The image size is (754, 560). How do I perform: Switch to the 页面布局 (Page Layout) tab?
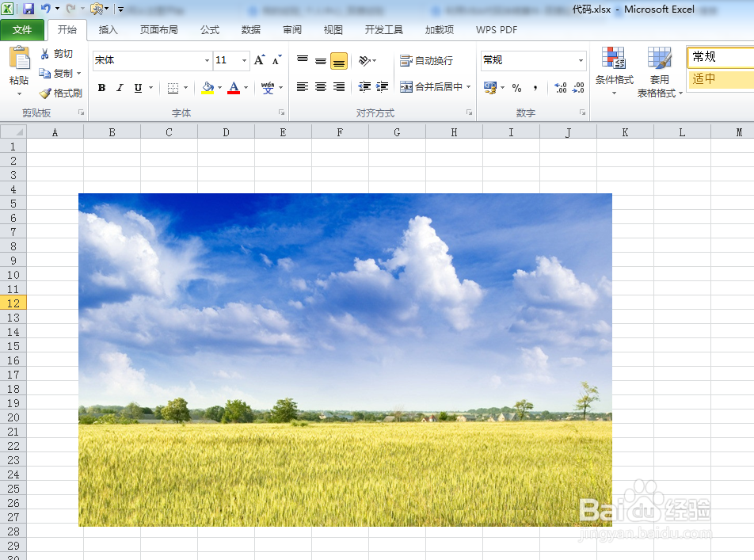point(158,30)
